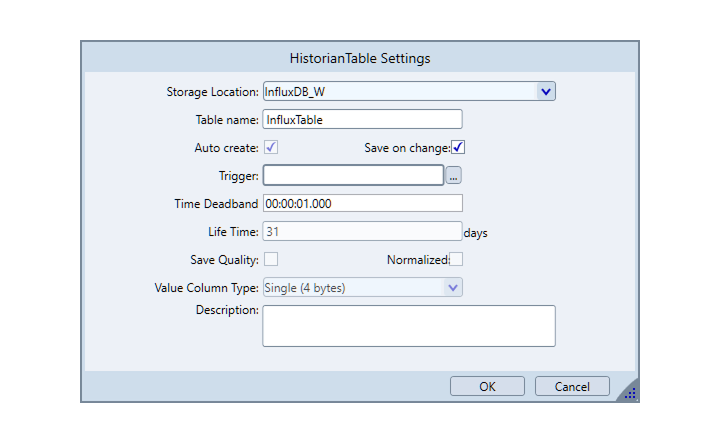Click the Storage Location label
The image size is (720, 443).
click(212, 92)
